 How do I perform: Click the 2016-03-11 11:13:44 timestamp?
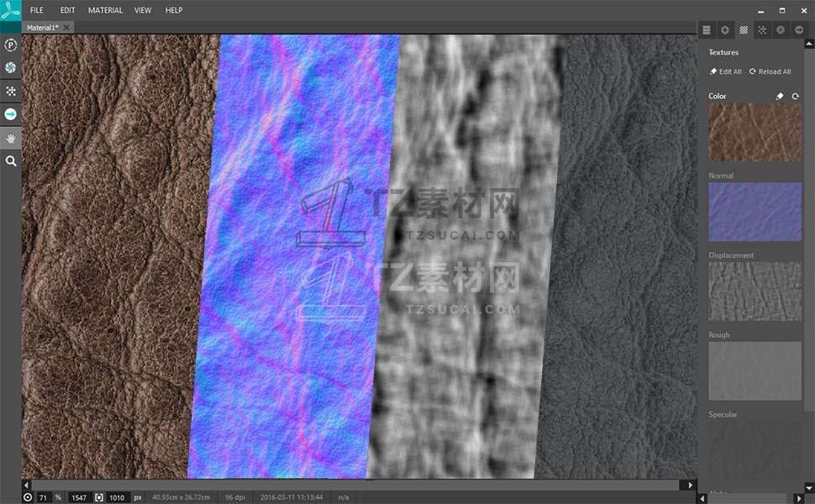(x=292, y=497)
